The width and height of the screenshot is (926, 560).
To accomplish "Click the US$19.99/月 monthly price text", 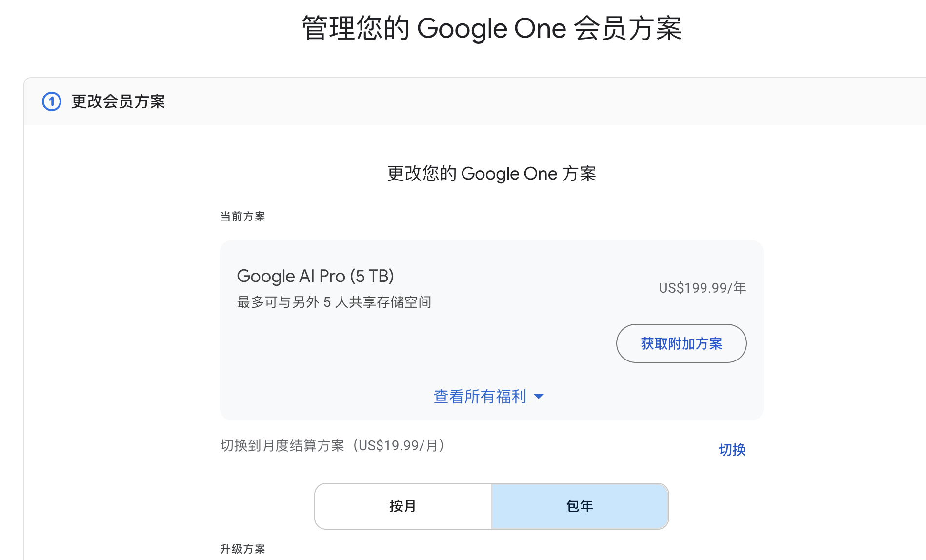I will click(x=398, y=446).
